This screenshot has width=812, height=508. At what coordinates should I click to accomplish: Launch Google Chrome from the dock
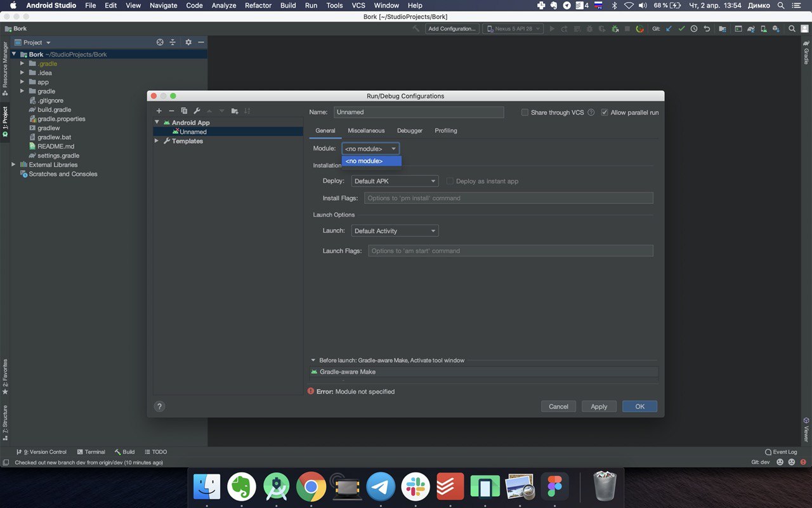coord(311,487)
